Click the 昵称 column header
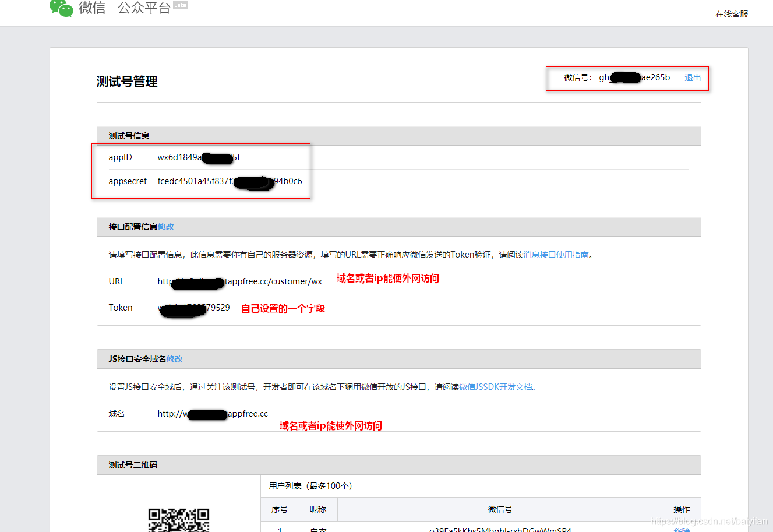 click(x=318, y=509)
